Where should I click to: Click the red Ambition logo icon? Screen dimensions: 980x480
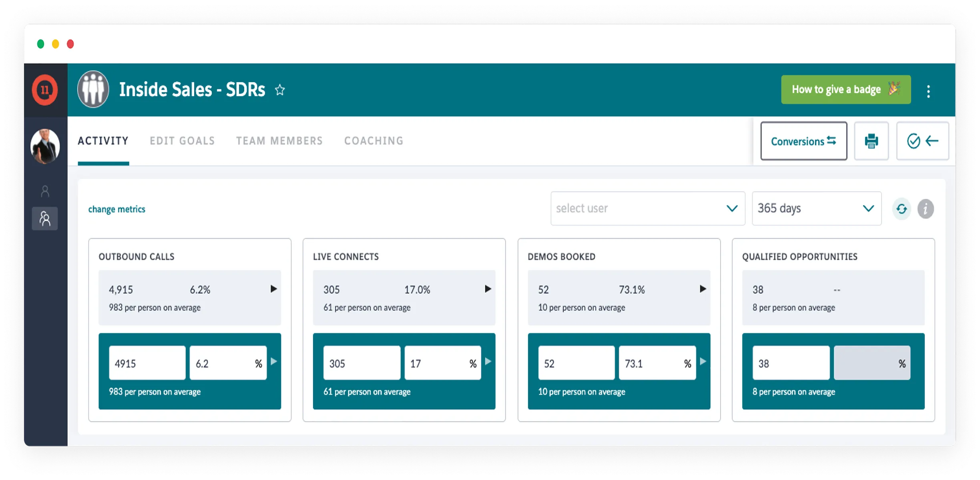(45, 90)
